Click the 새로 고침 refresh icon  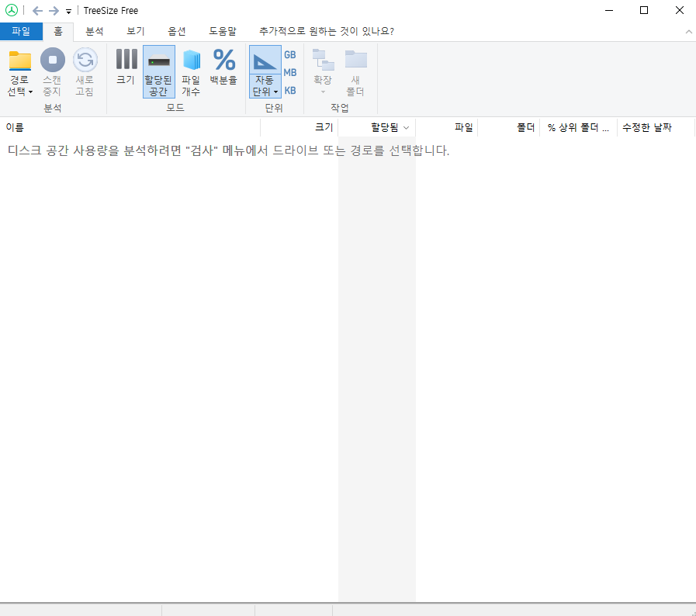[x=85, y=61]
